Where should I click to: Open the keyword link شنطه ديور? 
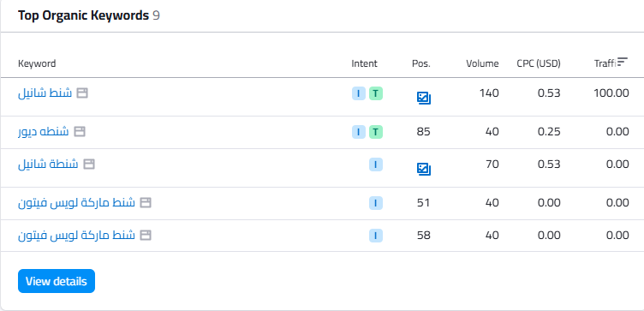(43, 132)
